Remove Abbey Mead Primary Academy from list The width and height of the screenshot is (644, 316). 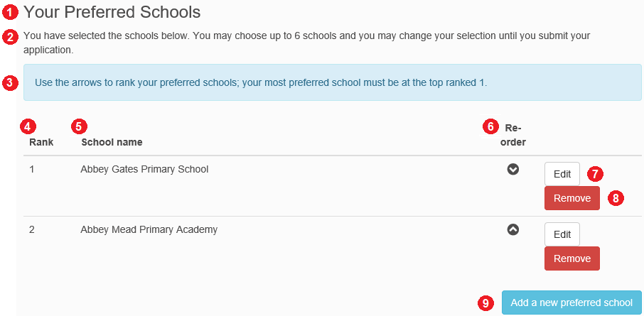572,258
